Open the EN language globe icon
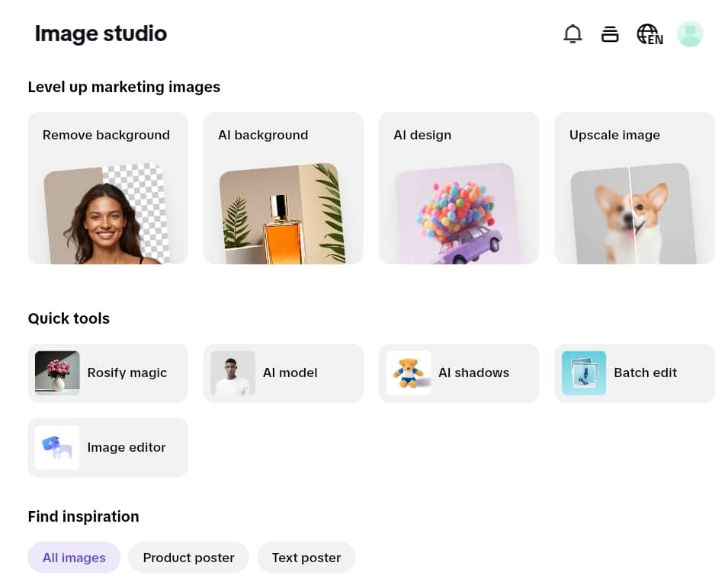This screenshot has height=585, width=728. 649,34
